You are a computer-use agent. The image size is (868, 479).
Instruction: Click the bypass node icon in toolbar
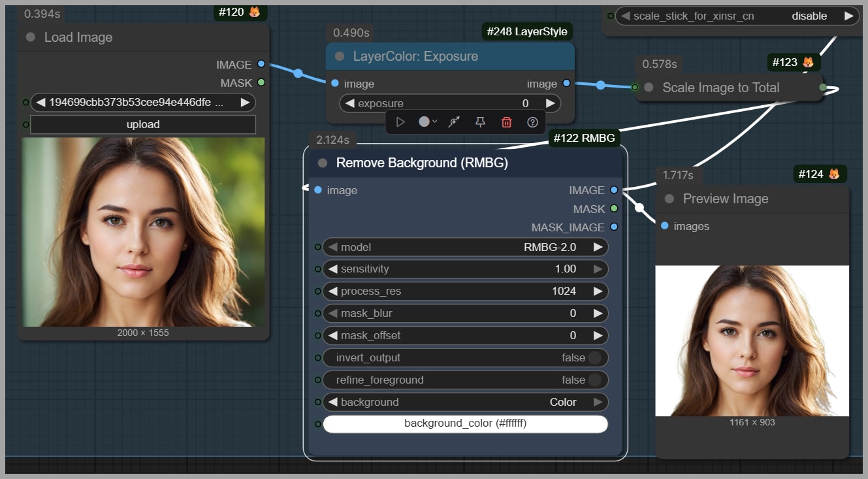pos(454,122)
